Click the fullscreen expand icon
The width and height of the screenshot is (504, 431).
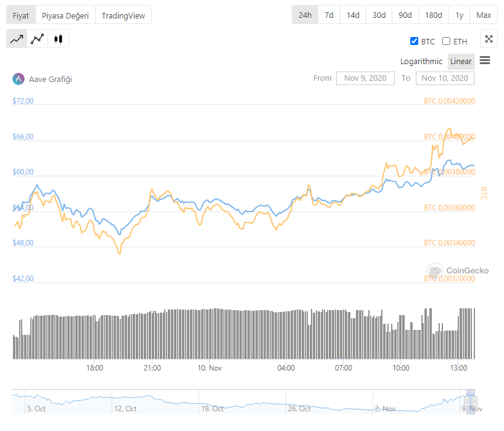click(489, 39)
